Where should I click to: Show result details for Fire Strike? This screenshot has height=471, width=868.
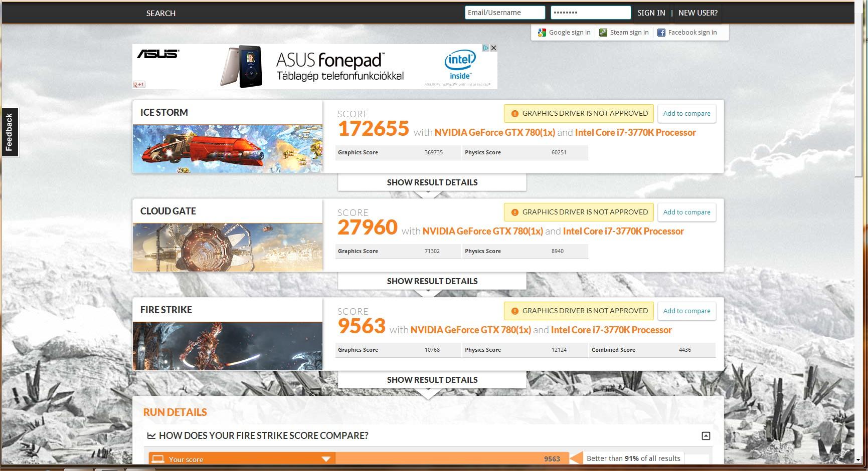point(432,380)
